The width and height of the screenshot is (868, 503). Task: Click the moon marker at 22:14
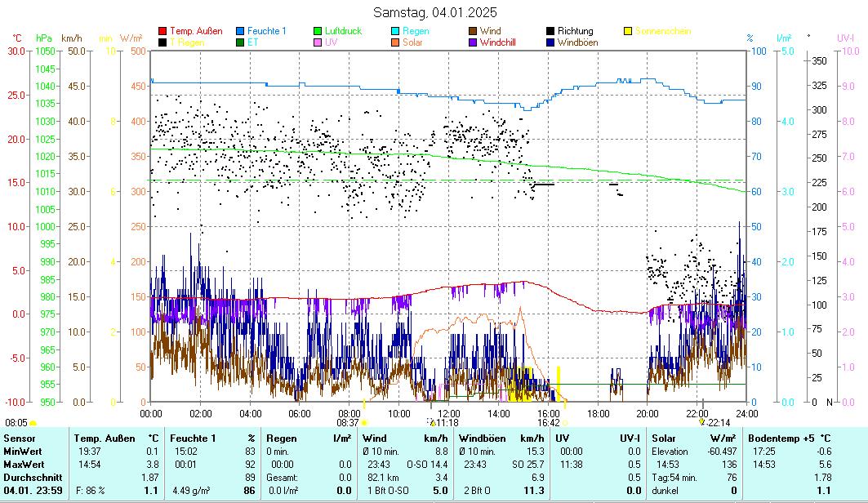[701, 422]
